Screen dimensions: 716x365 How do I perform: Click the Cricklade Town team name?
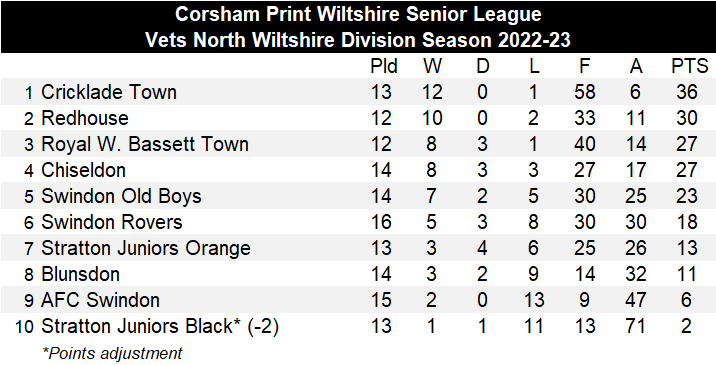[x=109, y=92]
